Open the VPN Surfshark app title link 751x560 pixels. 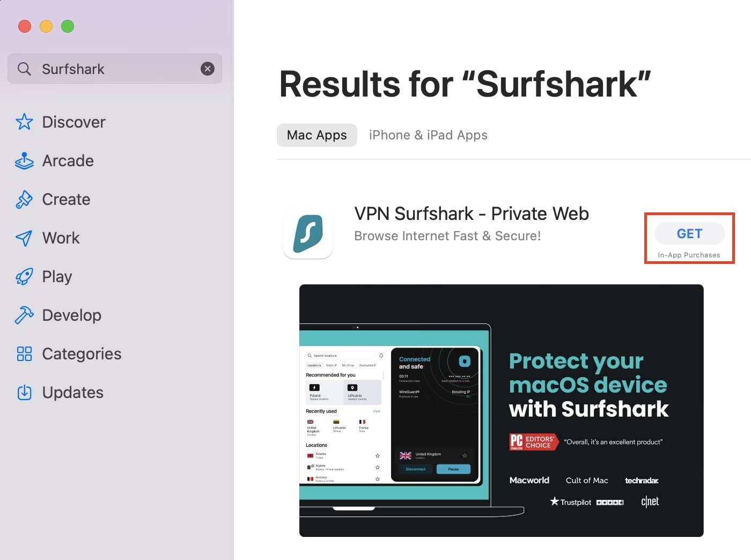(471, 213)
